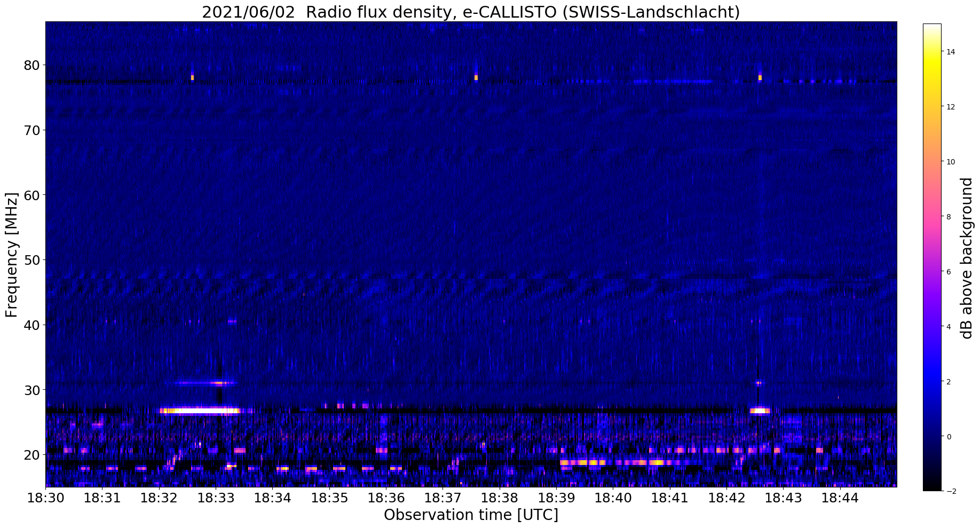Screen dimensions: 980x528
Task: Click the 18:35 time tick label
Action: (x=329, y=498)
